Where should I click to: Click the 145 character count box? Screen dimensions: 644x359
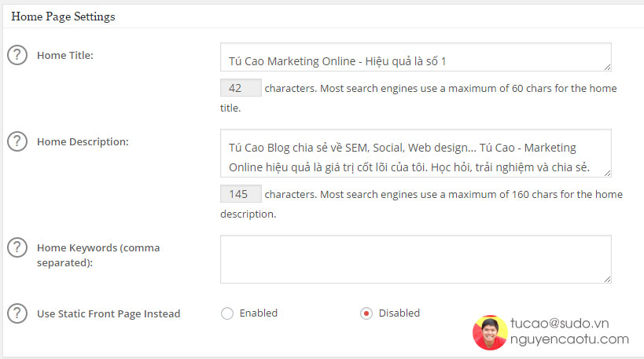(241, 194)
